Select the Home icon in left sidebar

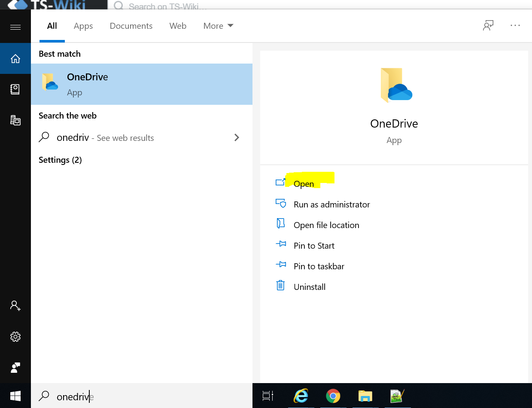(x=15, y=59)
